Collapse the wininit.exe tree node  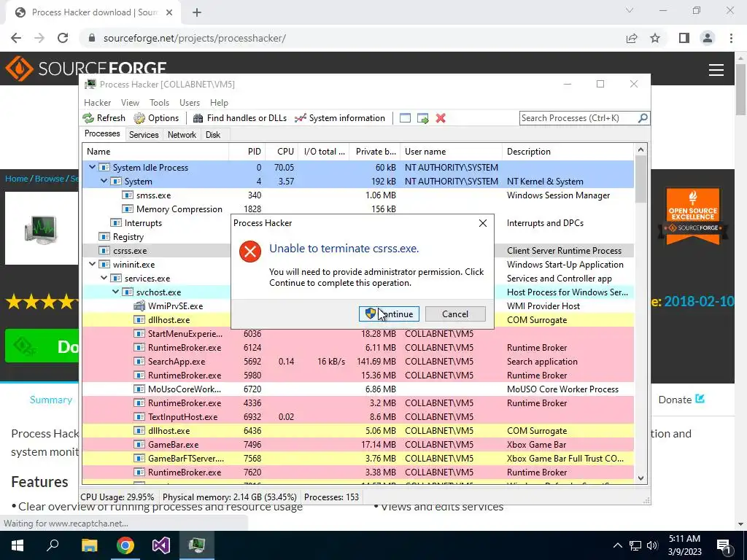click(92, 264)
